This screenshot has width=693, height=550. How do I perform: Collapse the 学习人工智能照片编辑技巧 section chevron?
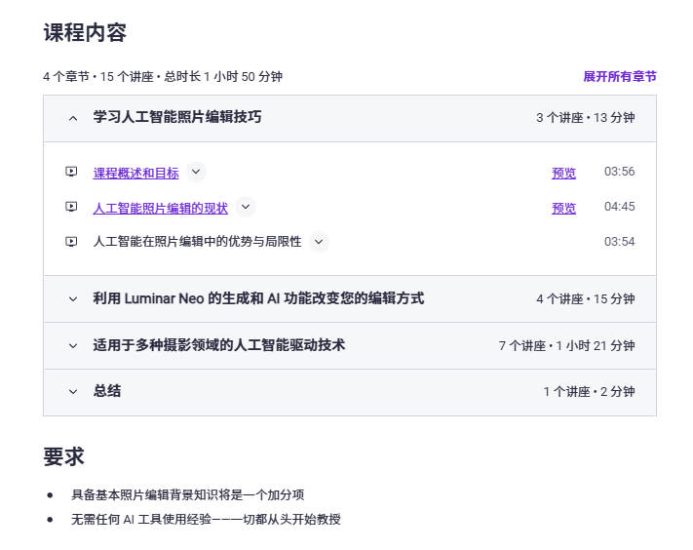(72, 118)
